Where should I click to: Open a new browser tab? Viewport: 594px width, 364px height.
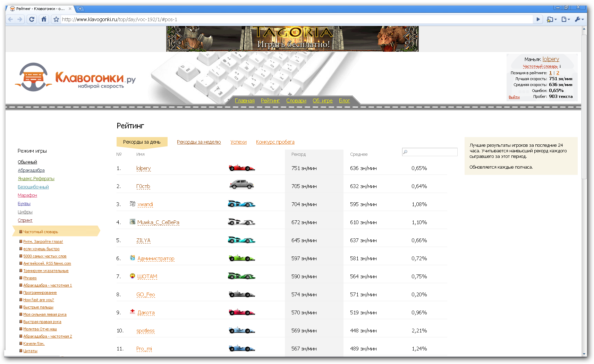(x=80, y=9)
